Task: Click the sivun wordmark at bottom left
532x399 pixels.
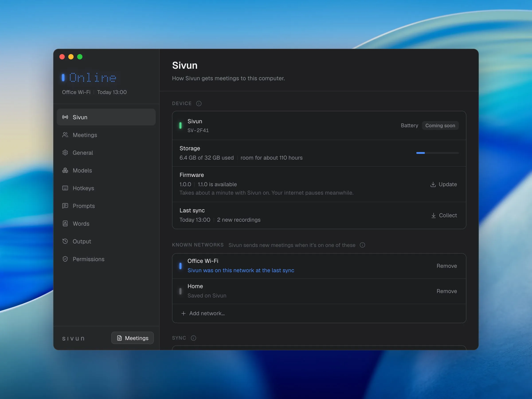Action: click(x=73, y=338)
